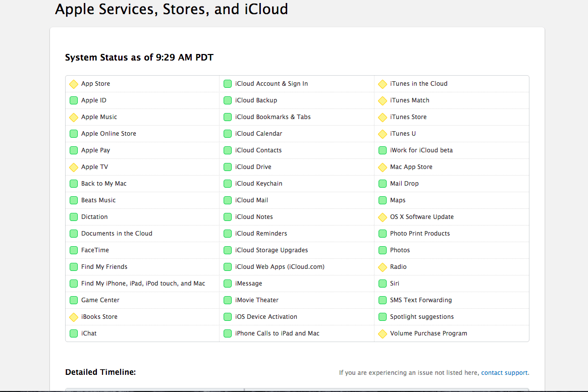The width and height of the screenshot is (588, 392).
Task: Click the iCloud Reminders label
Action: click(261, 233)
